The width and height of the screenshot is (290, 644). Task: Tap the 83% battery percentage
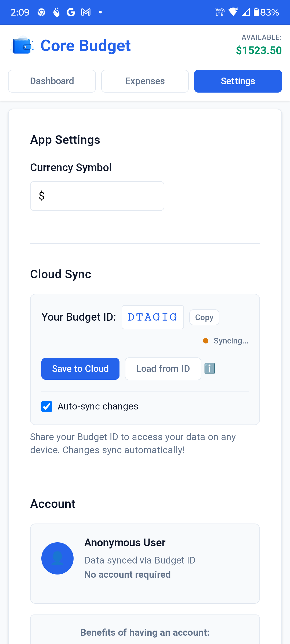click(x=270, y=12)
